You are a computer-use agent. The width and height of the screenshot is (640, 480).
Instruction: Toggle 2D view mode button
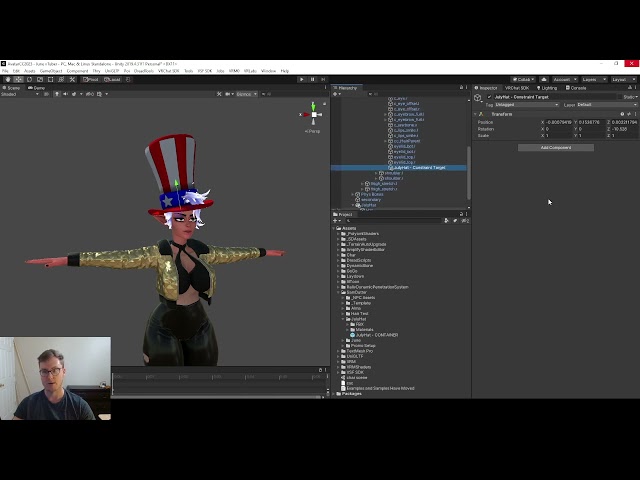(46, 94)
